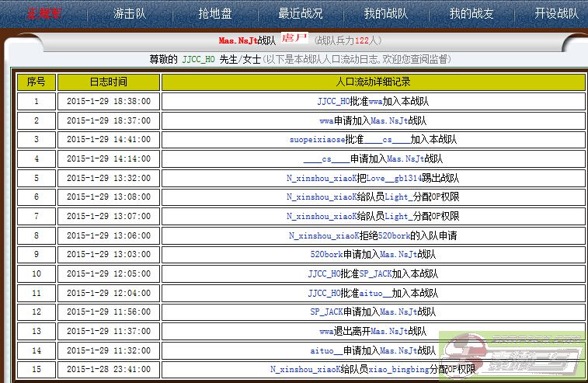Click SP_JACK link in row 12
588x383 pixels.
(x=326, y=312)
